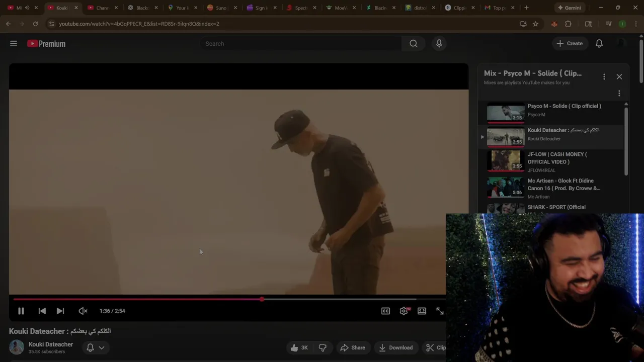Play Mc Artisan Glock Ft Didine thumbnail
Image resolution: width=644 pixels, height=362 pixels.
(x=506, y=188)
